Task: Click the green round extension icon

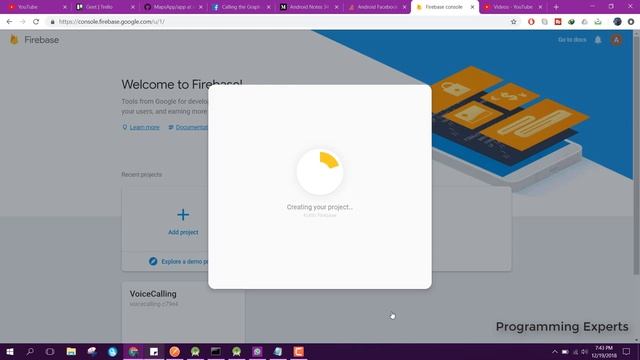Action: coord(571,22)
